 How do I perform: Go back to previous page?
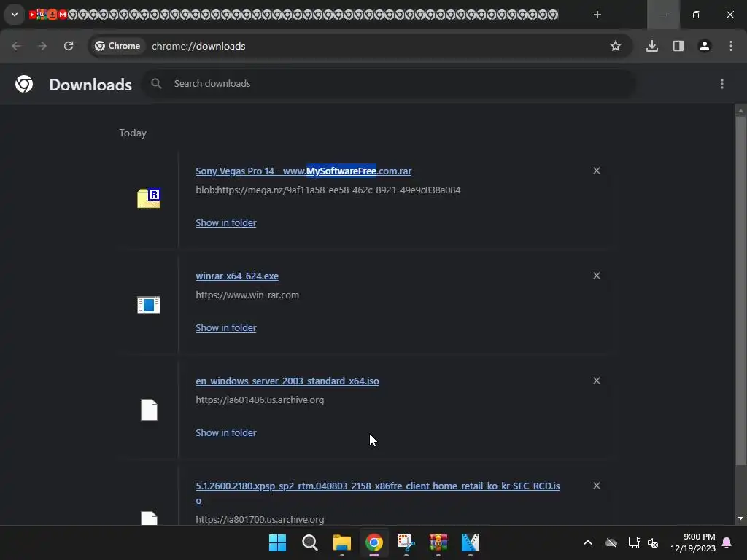pos(16,46)
